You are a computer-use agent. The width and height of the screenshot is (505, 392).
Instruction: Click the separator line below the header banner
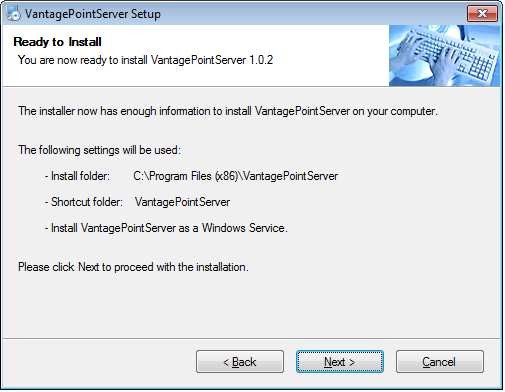click(252, 87)
